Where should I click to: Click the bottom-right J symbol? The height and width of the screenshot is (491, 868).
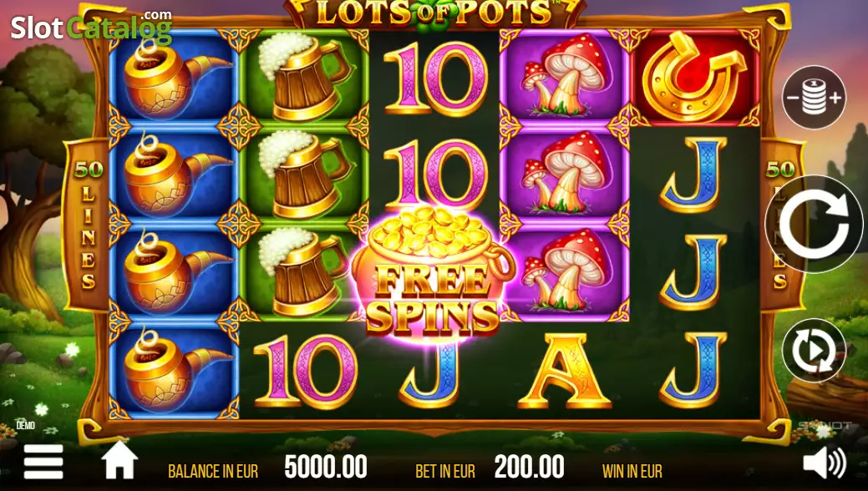point(693,371)
